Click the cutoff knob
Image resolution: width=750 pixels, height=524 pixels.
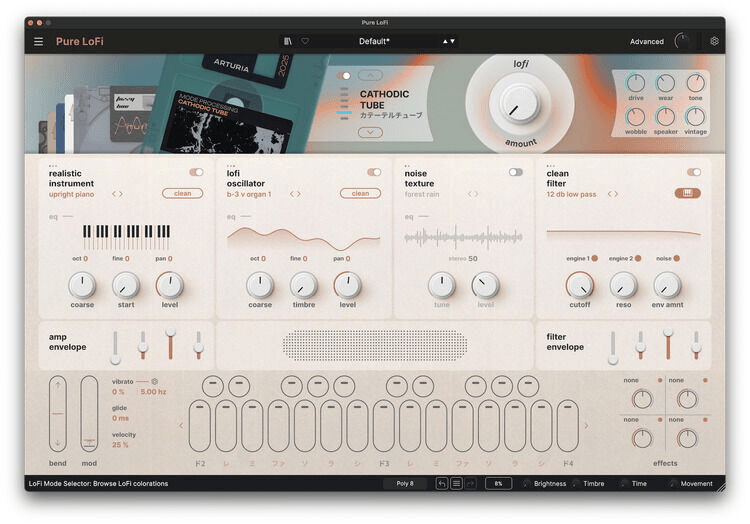(x=580, y=285)
